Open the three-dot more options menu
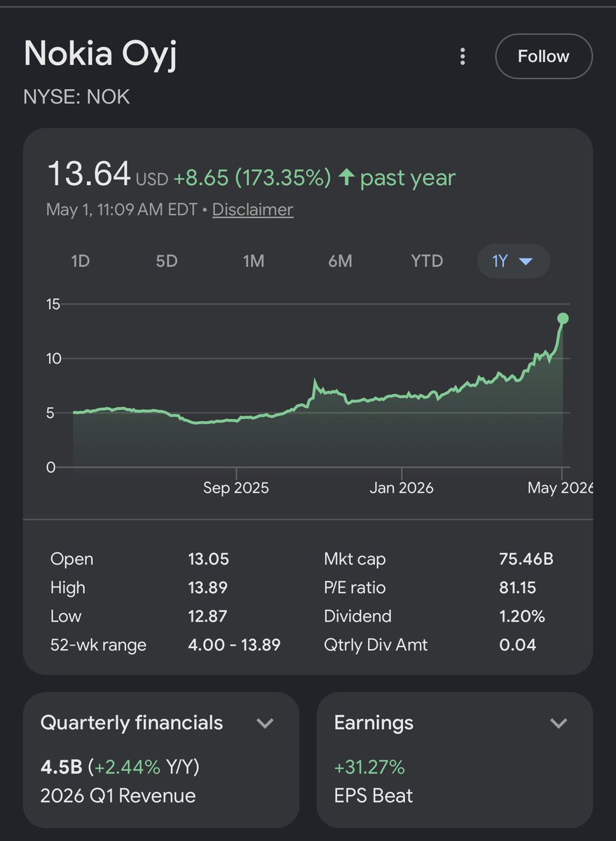Screen dimensions: 616x841 463,57
